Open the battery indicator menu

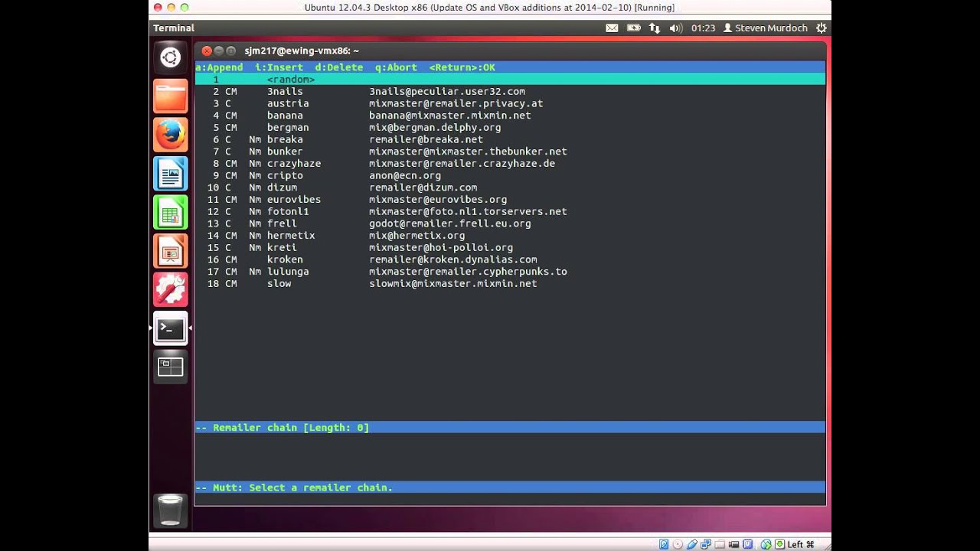pos(633,28)
